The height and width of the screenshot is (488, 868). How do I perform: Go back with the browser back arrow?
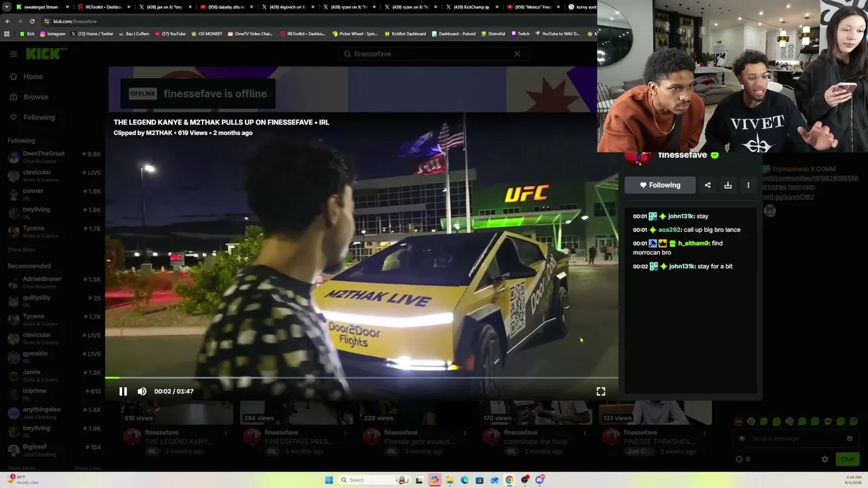[7, 21]
